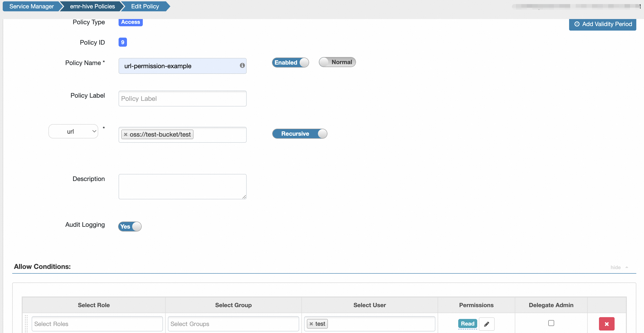Viewport: 644px width, 333px height.
Task: Click the clock icon on Add Validity Period
Action: (x=577, y=24)
